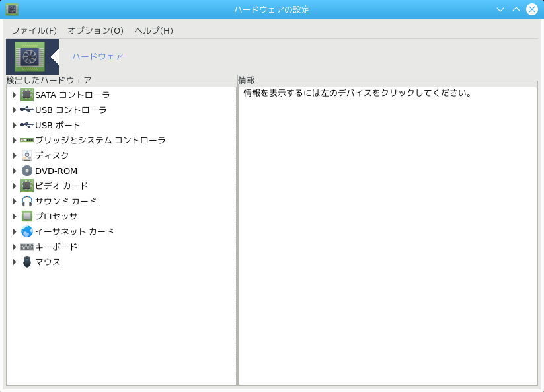Expand the マウス tree node
544x392 pixels.
coord(15,262)
